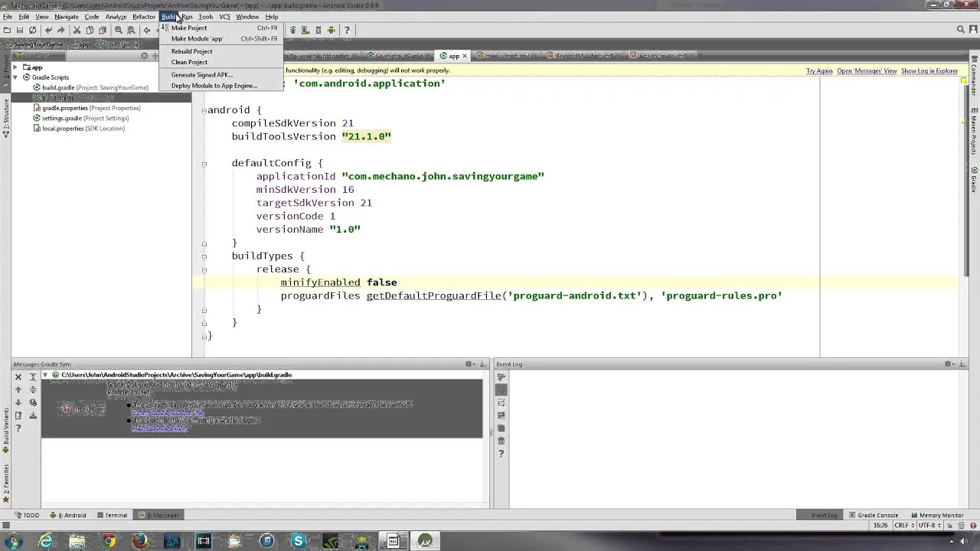Fold the release block
This screenshot has width=980, height=551.
pyautogui.click(x=204, y=269)
